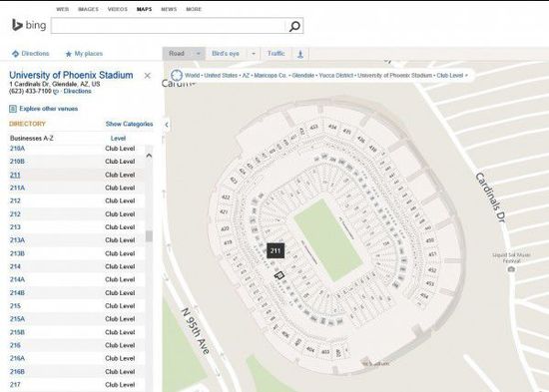Select 211A in the directory

[17, 188]
